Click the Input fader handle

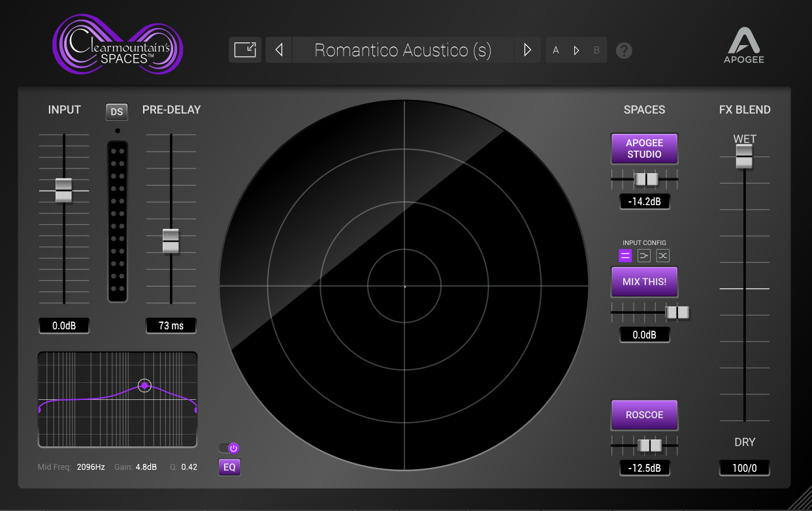[63, 190]
